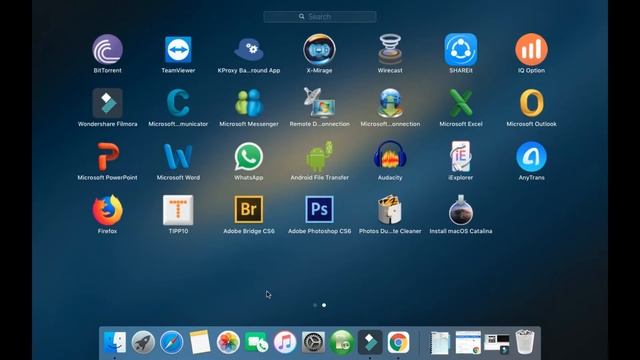Open first minimized document window in Dock
Image resolution: width=640 pixels, height=360 pixels.
click(x=440, y=343)
